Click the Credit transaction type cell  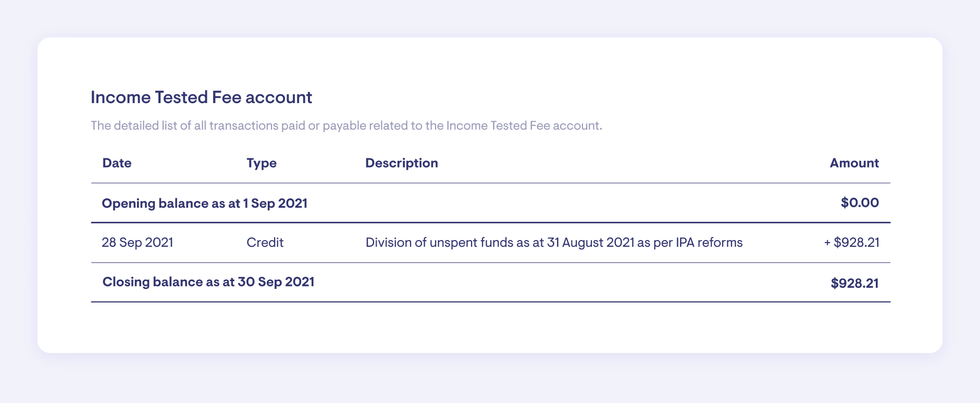(x=265, y=243)
